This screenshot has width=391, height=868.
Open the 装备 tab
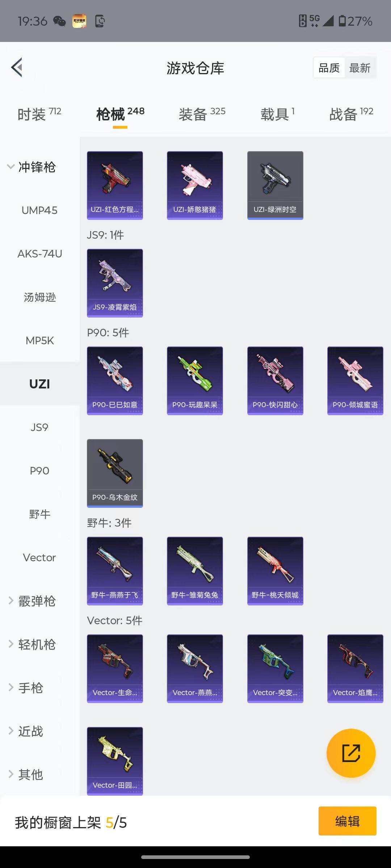click(202, 114)
